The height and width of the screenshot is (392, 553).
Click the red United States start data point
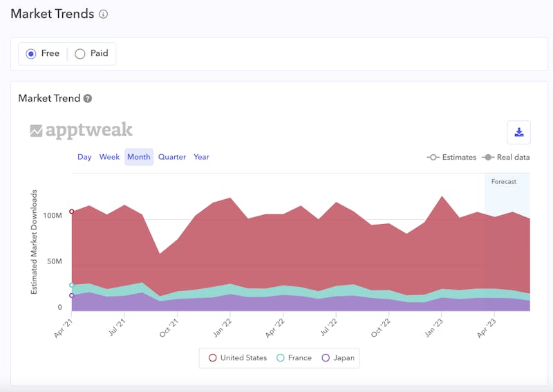tap(72, 212)
